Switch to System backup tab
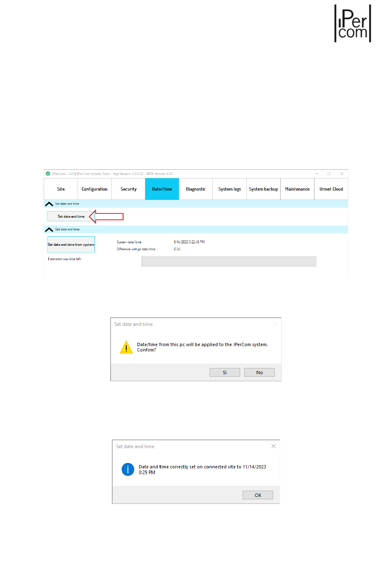392x577 pixels. [263, 189]
